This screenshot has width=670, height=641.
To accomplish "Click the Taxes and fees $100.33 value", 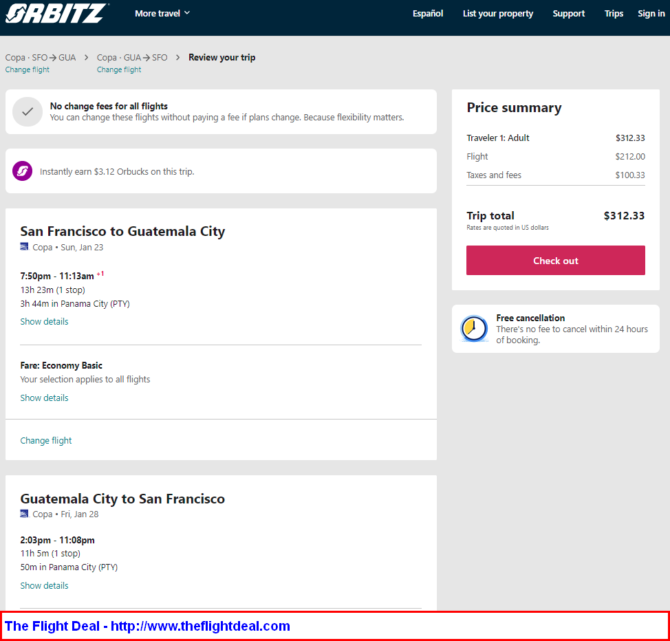I will click(x=630, y=175).
